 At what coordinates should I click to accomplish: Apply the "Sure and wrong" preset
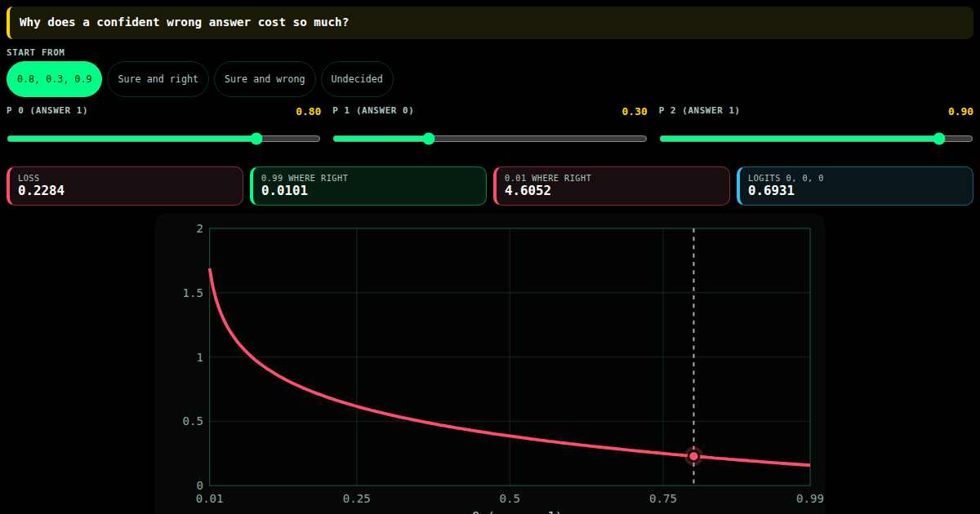(x=265, y=79)
